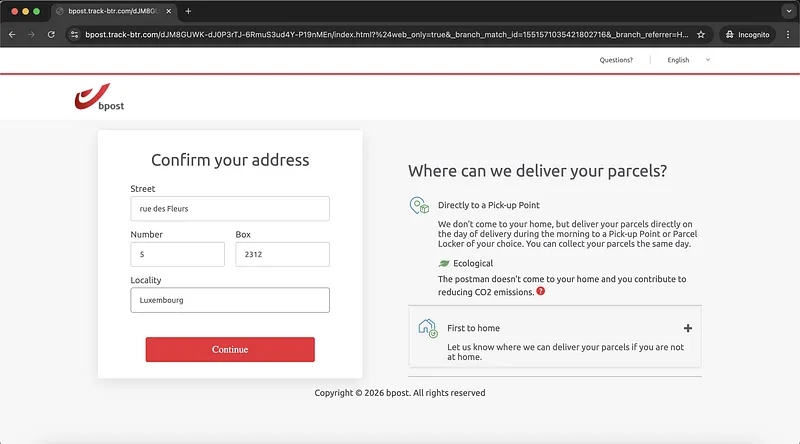Open the tab search dropdown arrow
Viewport: 800px width, 444px height.
pyautogui.click(x=789, y=11)
